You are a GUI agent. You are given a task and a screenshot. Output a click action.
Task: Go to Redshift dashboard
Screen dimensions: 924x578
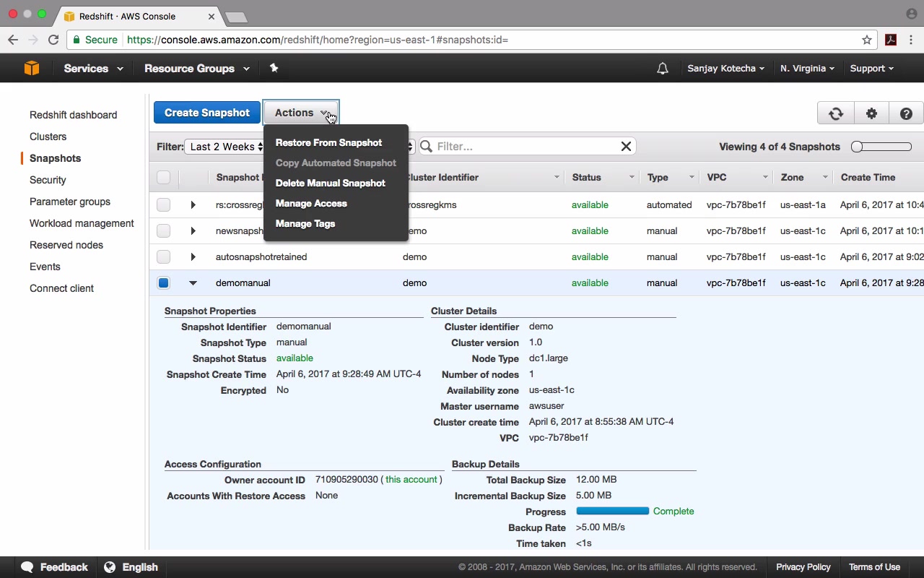(x=73, y=115)
